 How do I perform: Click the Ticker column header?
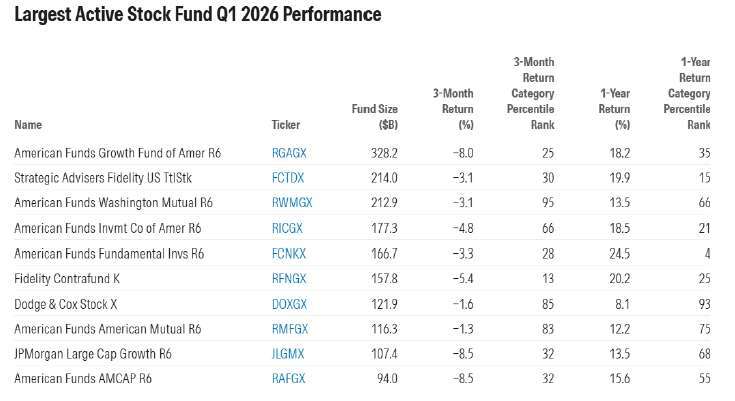click(x=285, y=125)
